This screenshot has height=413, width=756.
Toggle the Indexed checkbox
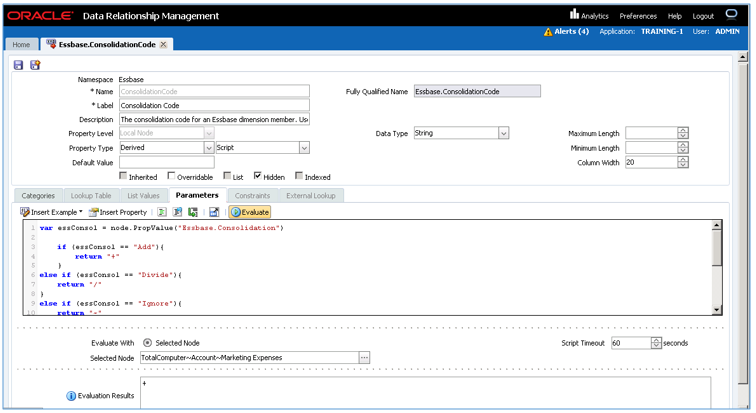(x=299, y=176)
